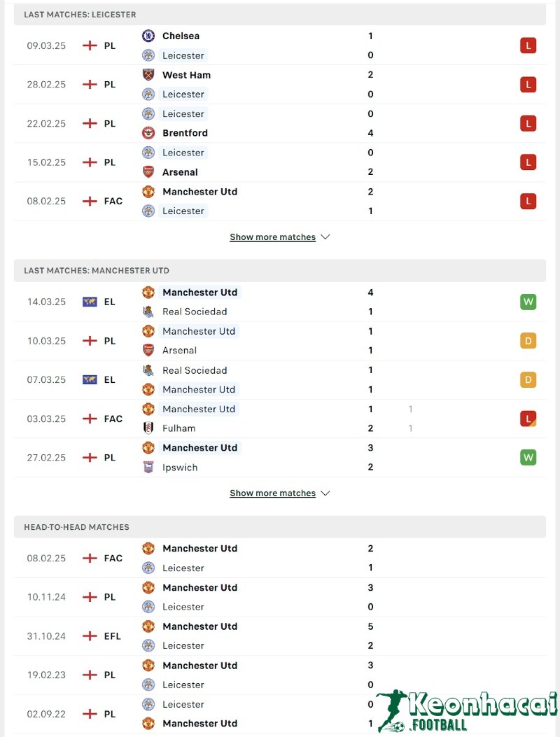
Task: Expand Manchester Utd's Show more matches chevron
Action: 325,493
